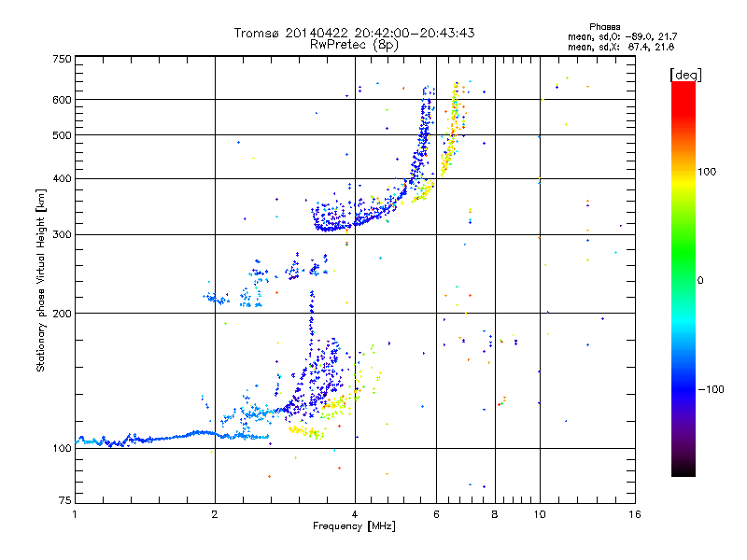Click the y-axis label '300'
747x560 pixels.
click(x=62, y=235)
